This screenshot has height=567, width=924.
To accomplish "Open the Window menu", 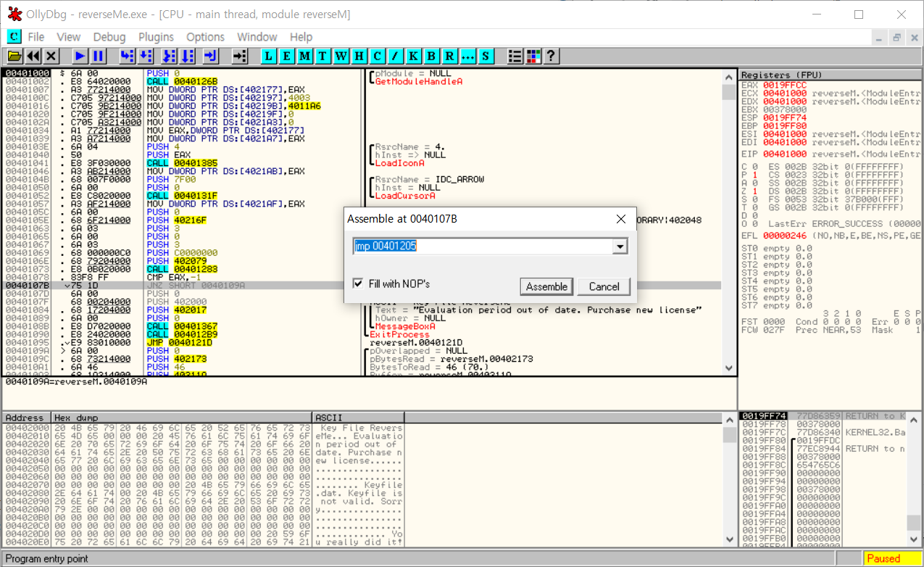I will (x=257, y=37).
